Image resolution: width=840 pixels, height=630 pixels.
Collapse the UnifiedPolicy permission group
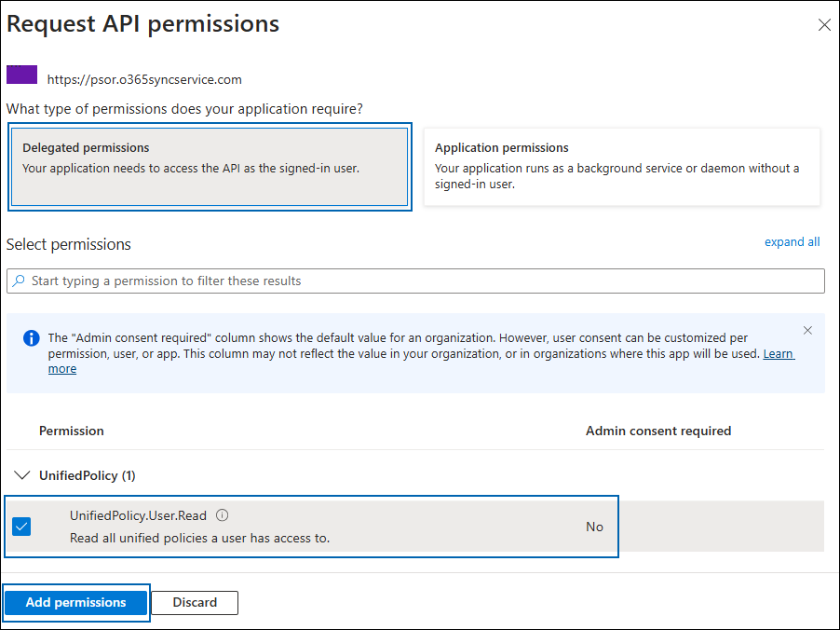(x=21, y=475)
